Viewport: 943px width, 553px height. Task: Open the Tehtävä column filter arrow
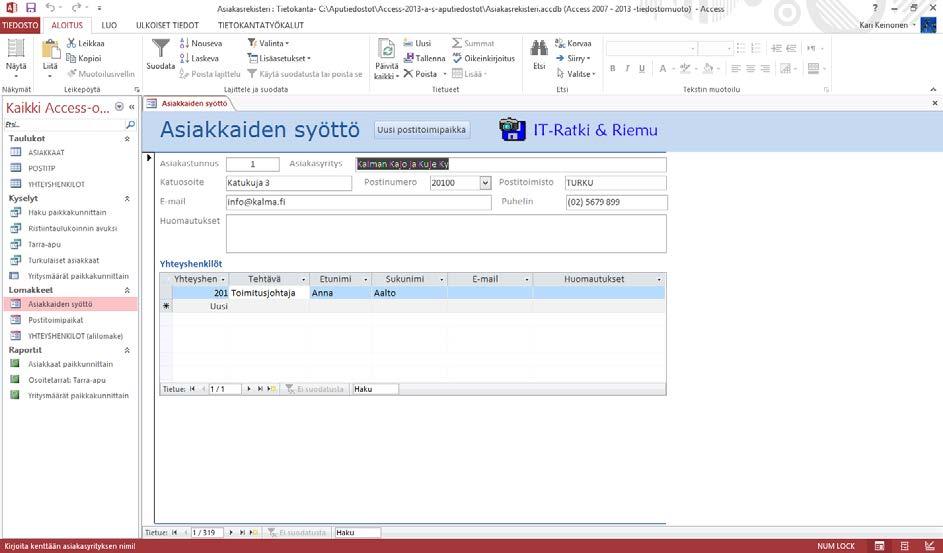coord(304,280)
